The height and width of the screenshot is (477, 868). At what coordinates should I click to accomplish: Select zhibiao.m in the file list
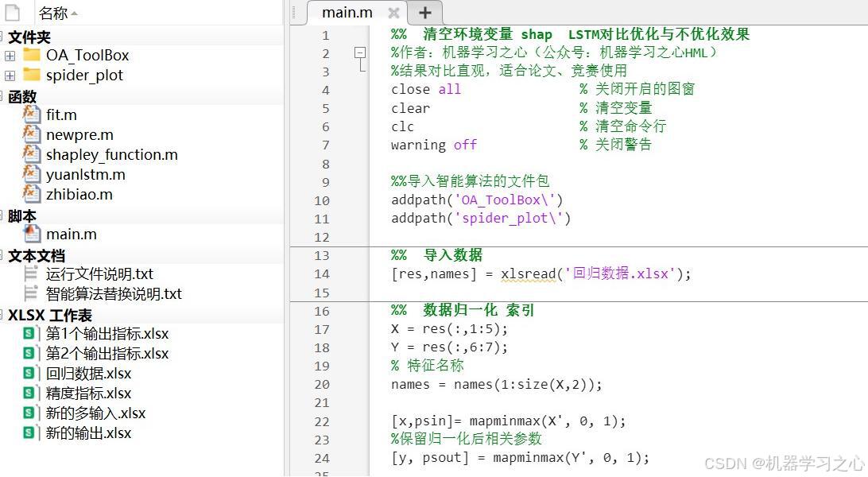pos(79,194)
